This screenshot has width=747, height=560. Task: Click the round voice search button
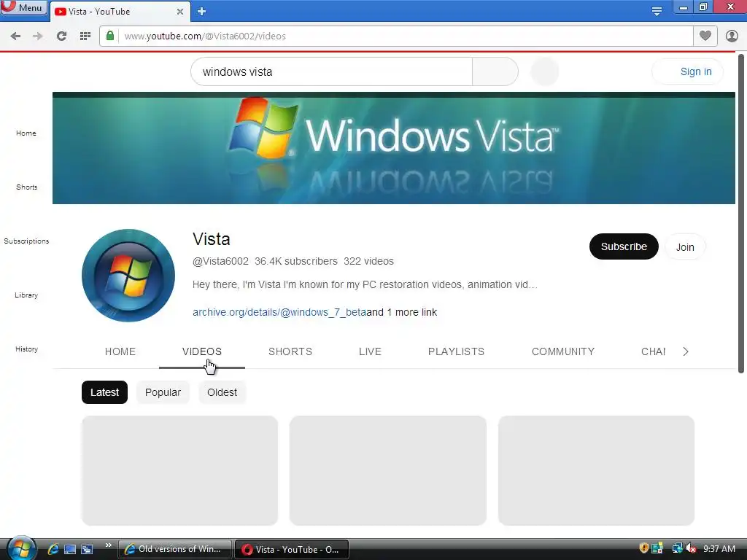pyautogui.click(x=544, y=71)
